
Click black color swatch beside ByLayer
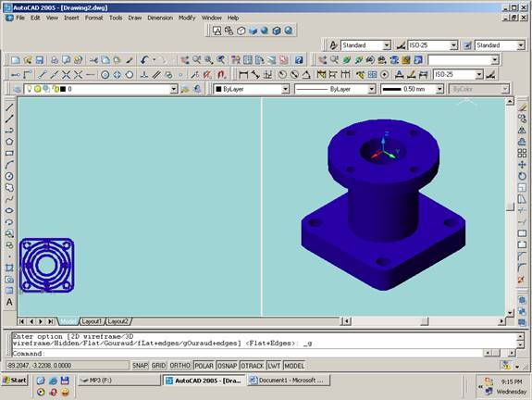[218, 89]
